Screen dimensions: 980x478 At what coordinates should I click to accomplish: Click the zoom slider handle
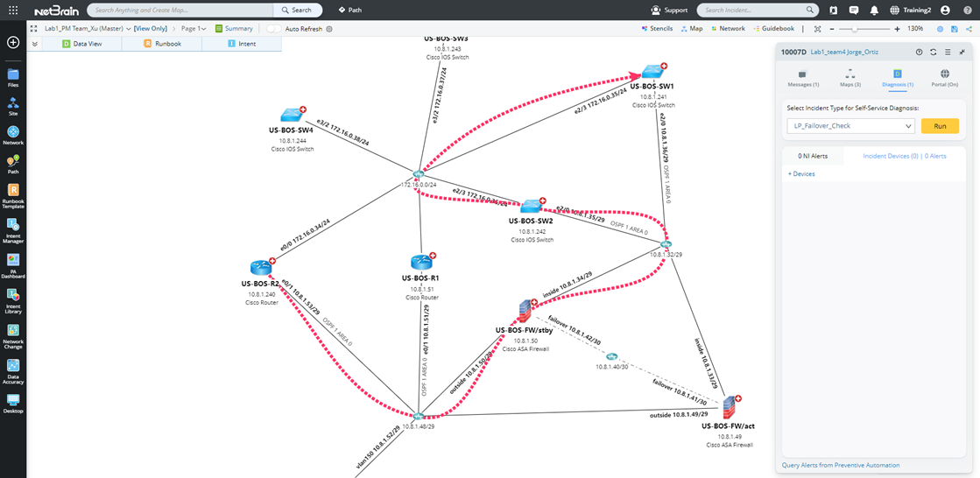(855, 29)
